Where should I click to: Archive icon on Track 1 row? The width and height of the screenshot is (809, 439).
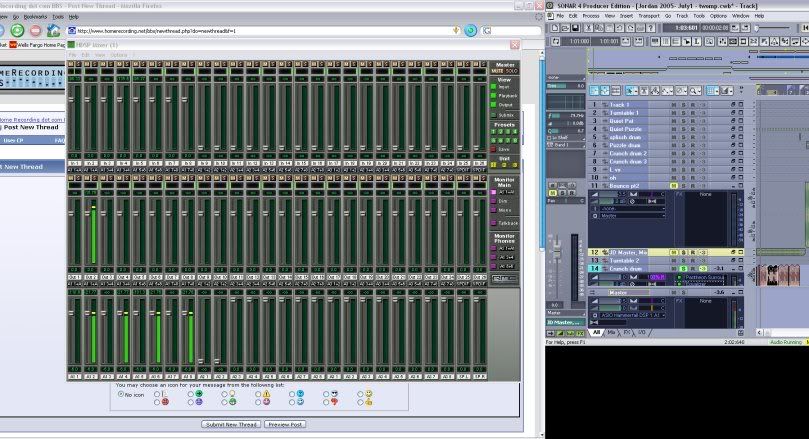pyautogui.click(x=733, y=105)
